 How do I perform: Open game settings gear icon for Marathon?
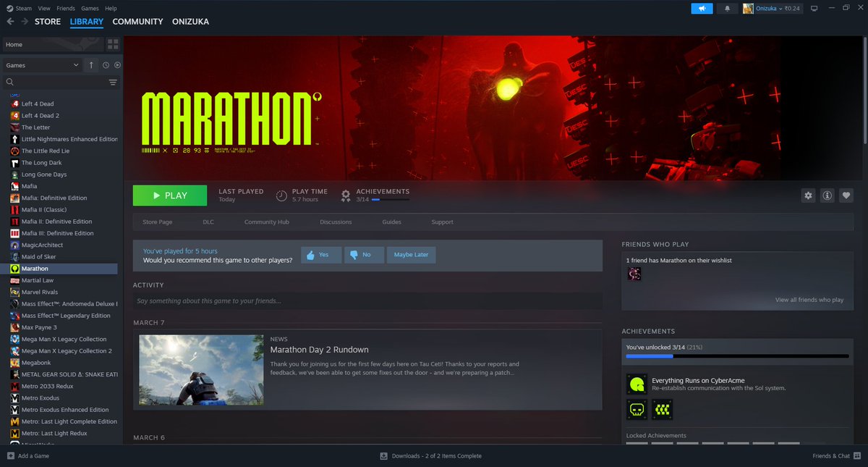tap(809, 195)
